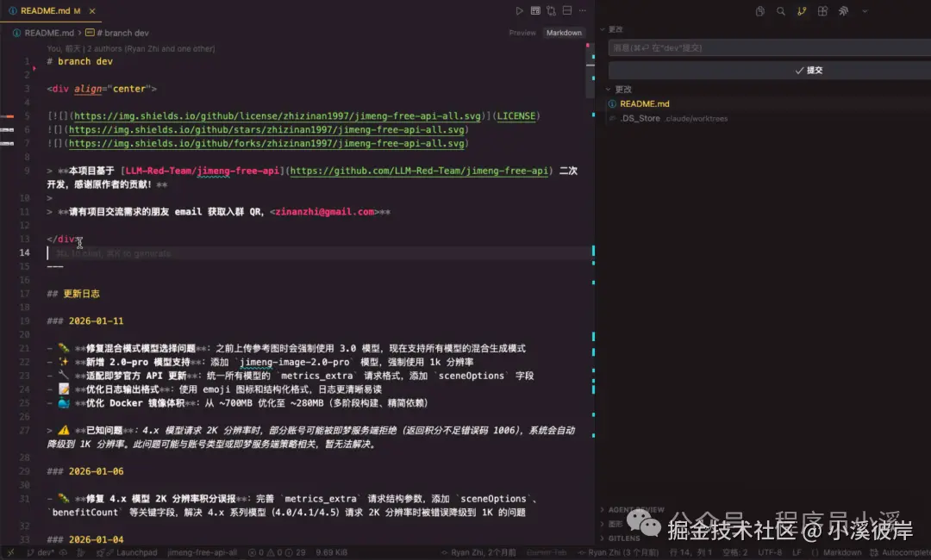Switch editor to Preview mode

click(522, 33)
